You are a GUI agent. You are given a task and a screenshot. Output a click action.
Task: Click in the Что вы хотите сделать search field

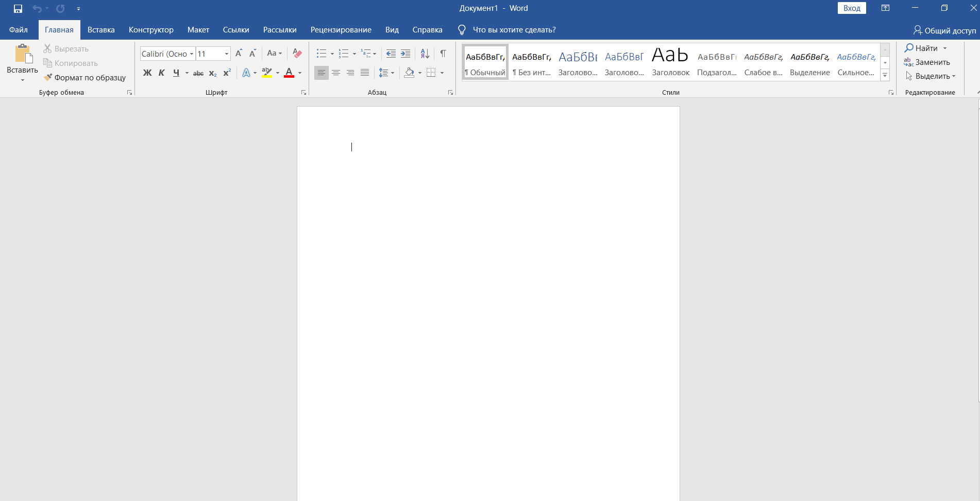[514, 30]
